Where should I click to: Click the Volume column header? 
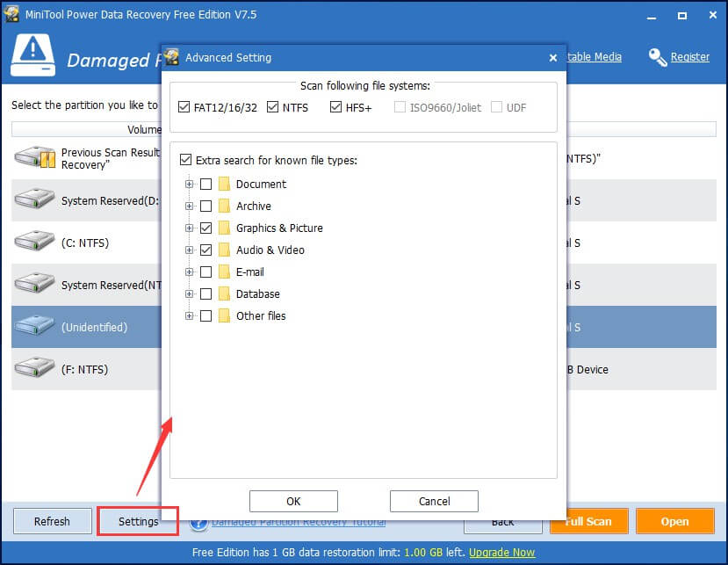click(x=86, y=129)
